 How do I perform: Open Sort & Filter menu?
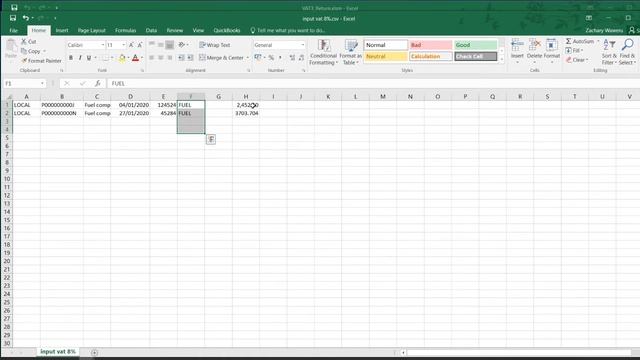pyautogui.click(x=609, y=52)
